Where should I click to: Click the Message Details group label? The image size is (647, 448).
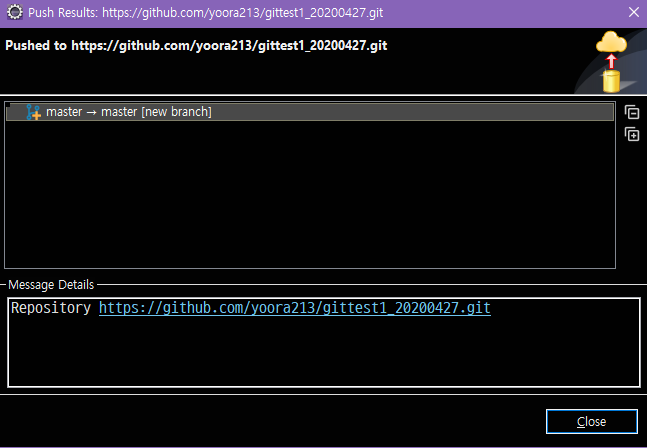coord(51,285)
